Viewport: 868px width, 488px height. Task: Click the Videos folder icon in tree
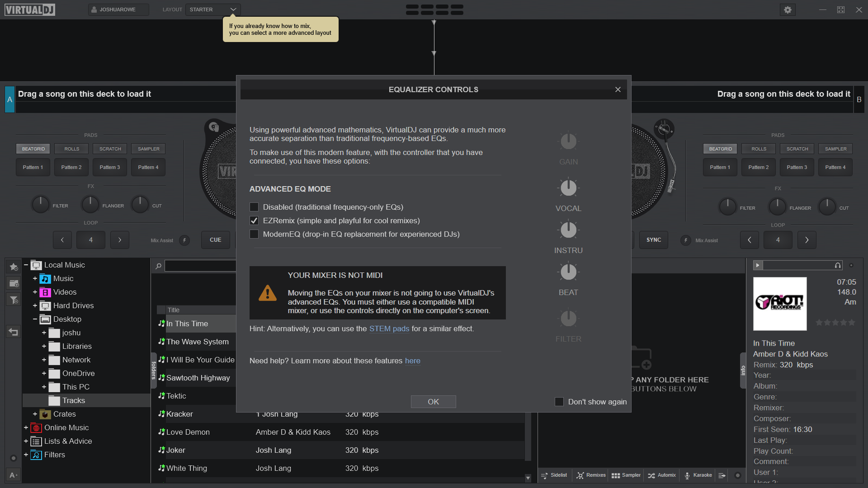pos(45,292)
